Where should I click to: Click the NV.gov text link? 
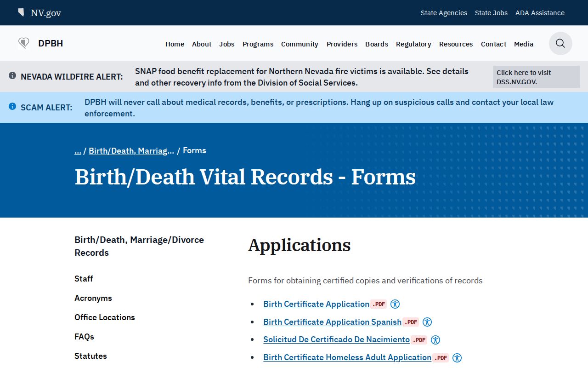click(x=46, y=13)
